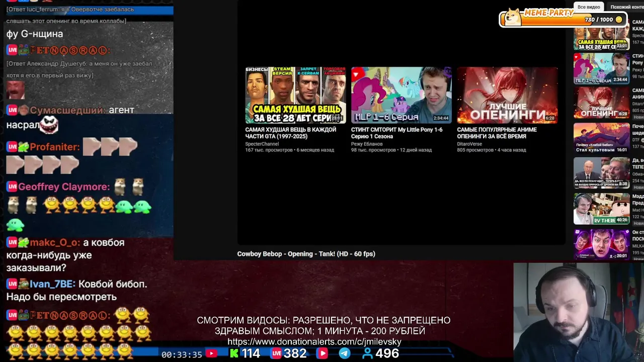Click the Kick viewer count 114
This screenshot has height=362, width=644.
point(251,353)
